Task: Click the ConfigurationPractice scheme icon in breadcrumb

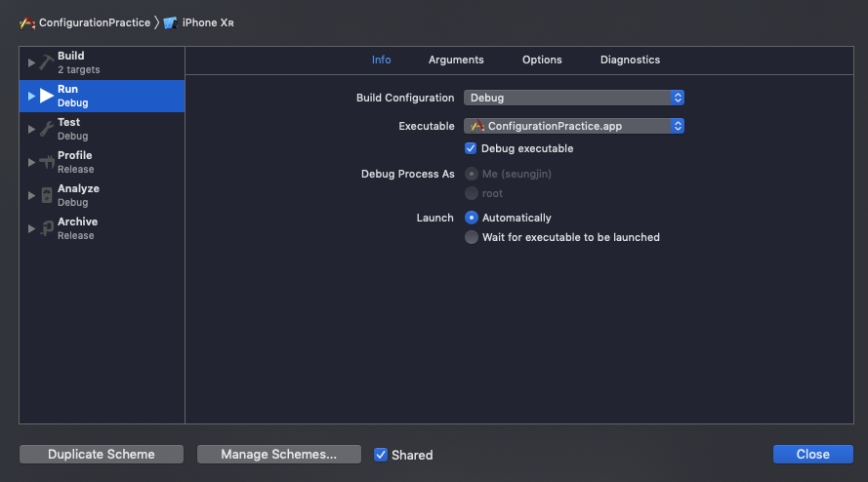Action: pos(27,22)
